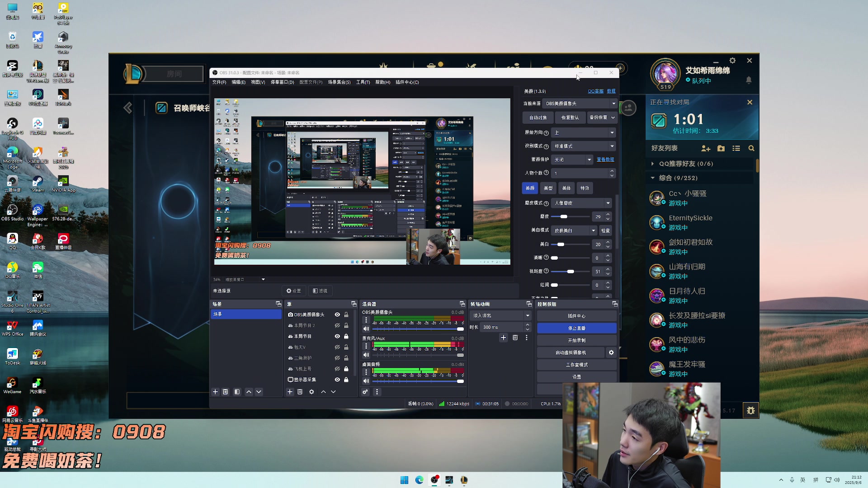Remove the transition with the trash icon
This screenshot has height=488, width=868.
pyautogui.click(x=515, y=338)
